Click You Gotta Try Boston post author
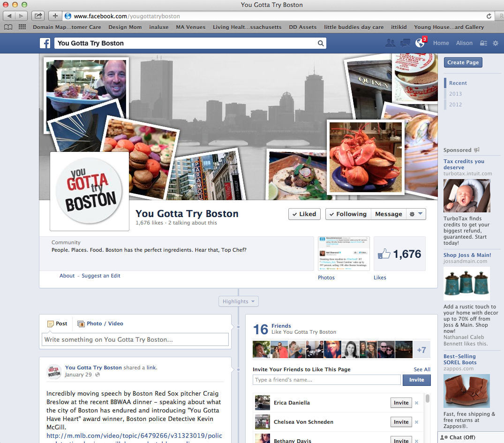 93,368
